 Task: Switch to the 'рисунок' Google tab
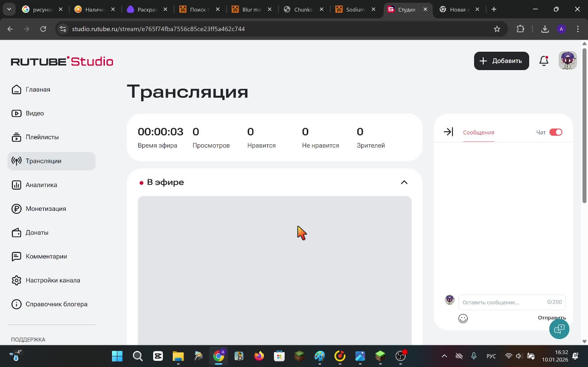click(x=41, y=9)
